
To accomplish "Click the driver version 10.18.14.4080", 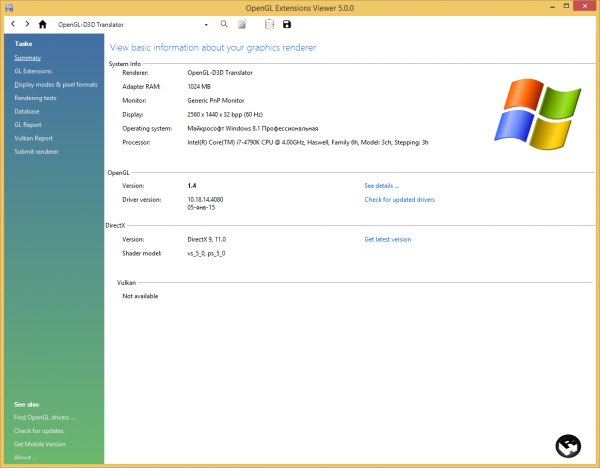I will point(205,199).
